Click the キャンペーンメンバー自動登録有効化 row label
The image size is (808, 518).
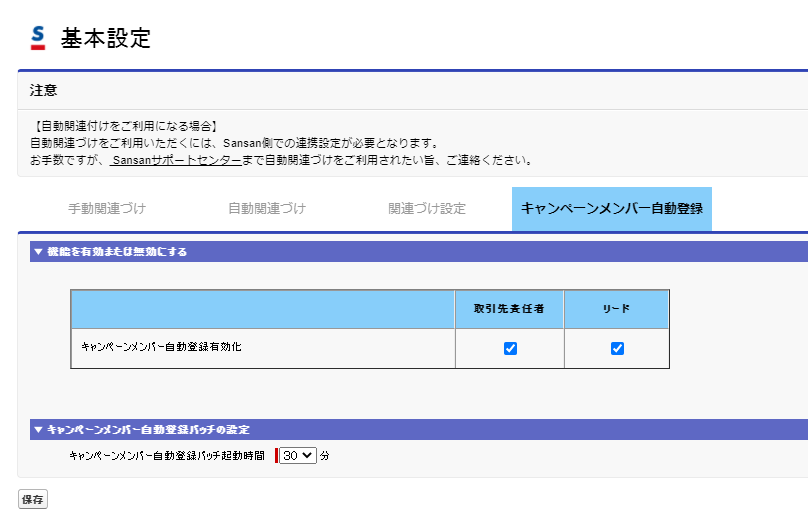tap(161, 348)
